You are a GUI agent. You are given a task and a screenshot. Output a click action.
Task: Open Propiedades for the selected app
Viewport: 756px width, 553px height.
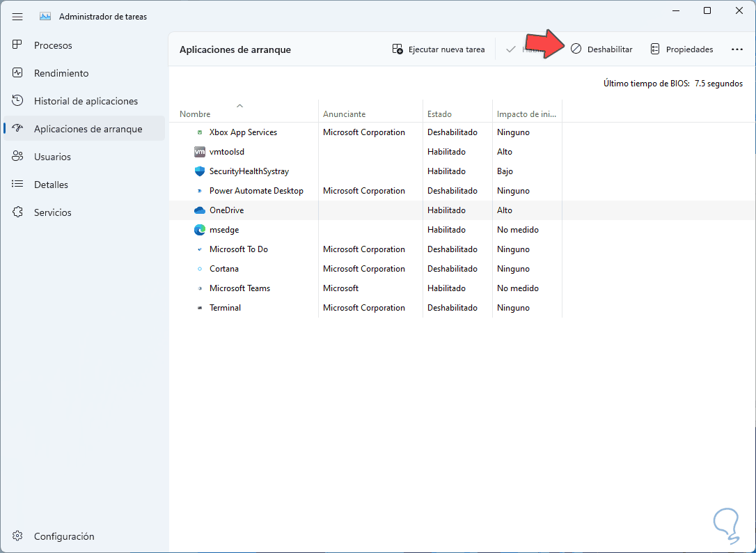[682, 49]
